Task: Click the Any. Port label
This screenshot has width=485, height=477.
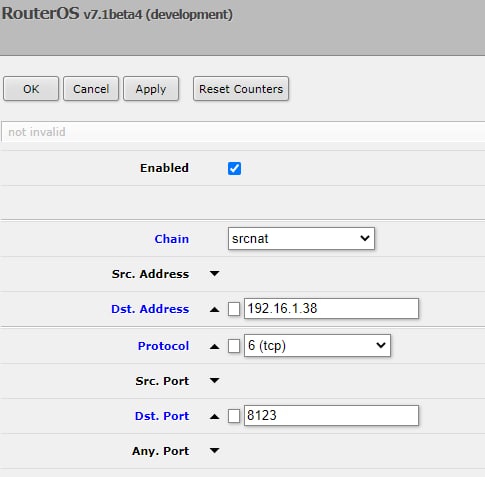Action: point(161,451)
